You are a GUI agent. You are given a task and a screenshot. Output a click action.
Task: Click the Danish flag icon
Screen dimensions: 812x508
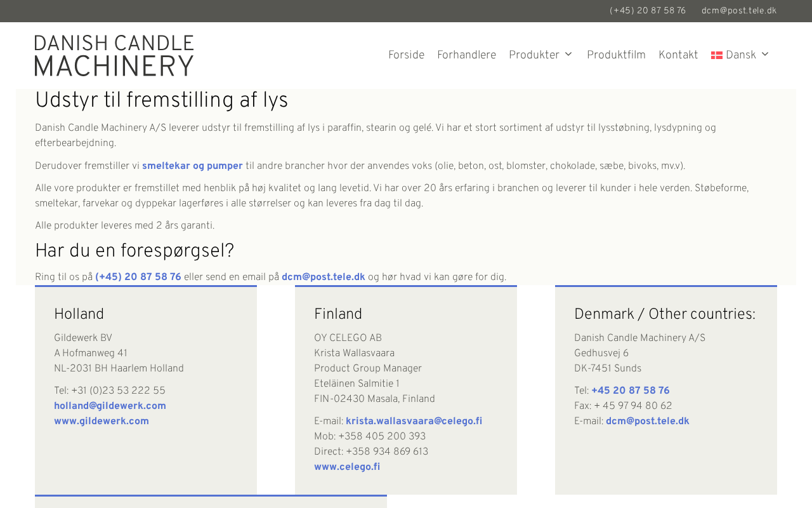[x=716, y=55]
